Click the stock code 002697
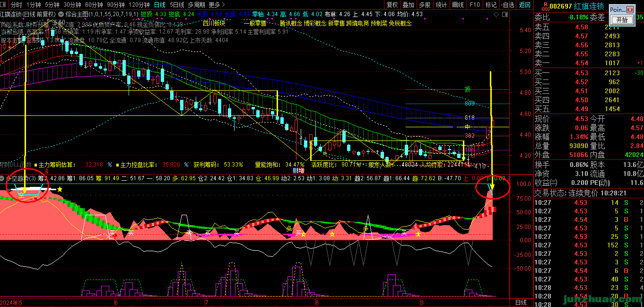644x307 pixels. (x=561, y=6)
